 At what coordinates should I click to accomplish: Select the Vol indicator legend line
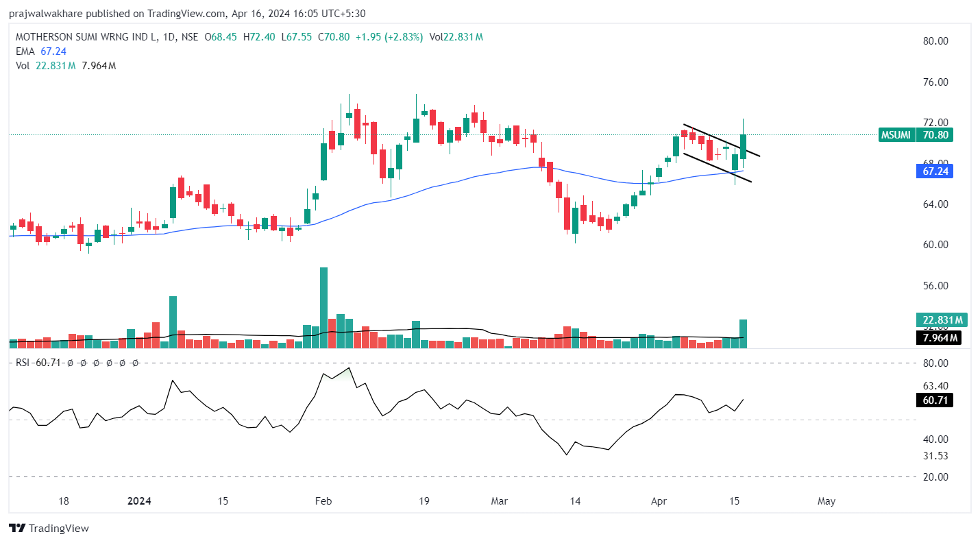(x=65, y=66)
